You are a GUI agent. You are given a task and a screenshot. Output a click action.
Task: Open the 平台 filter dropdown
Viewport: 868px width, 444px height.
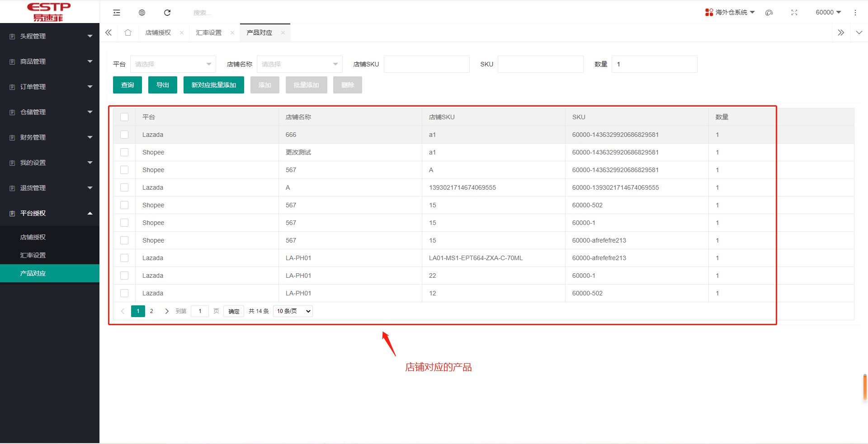(173, 64)
